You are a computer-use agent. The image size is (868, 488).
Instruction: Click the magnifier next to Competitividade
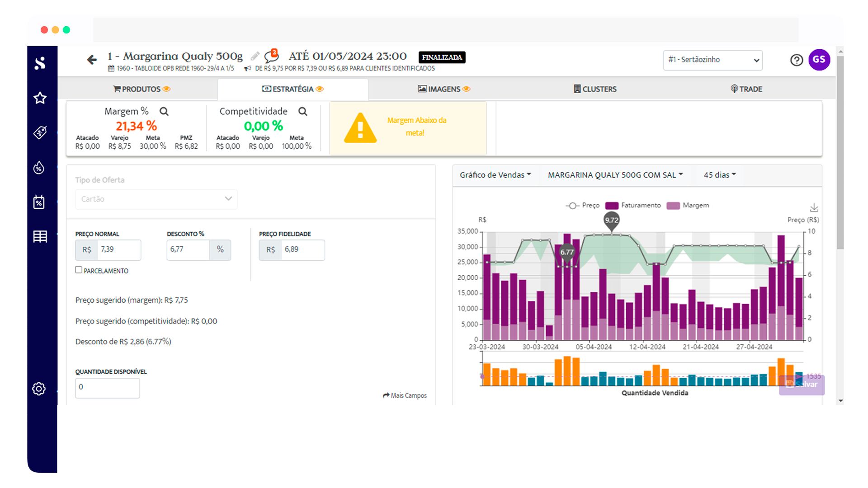point(303,111)
